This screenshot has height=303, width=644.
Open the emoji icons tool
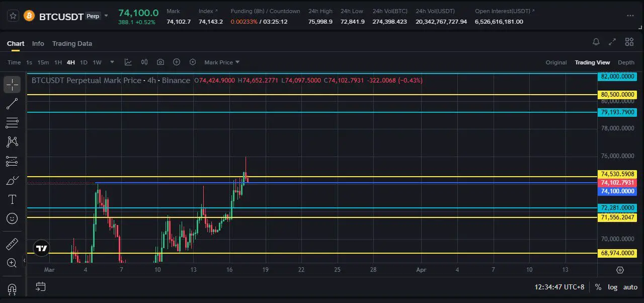tap(12, 218)
